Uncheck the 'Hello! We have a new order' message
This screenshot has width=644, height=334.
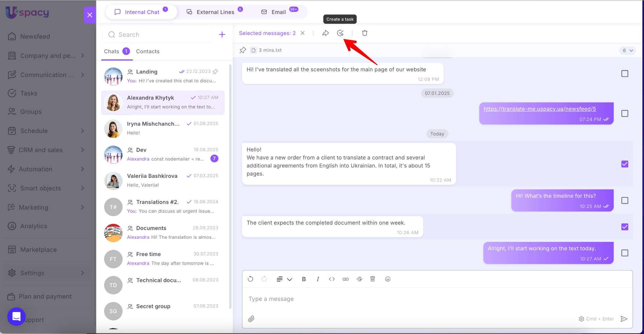pos(625,164)
